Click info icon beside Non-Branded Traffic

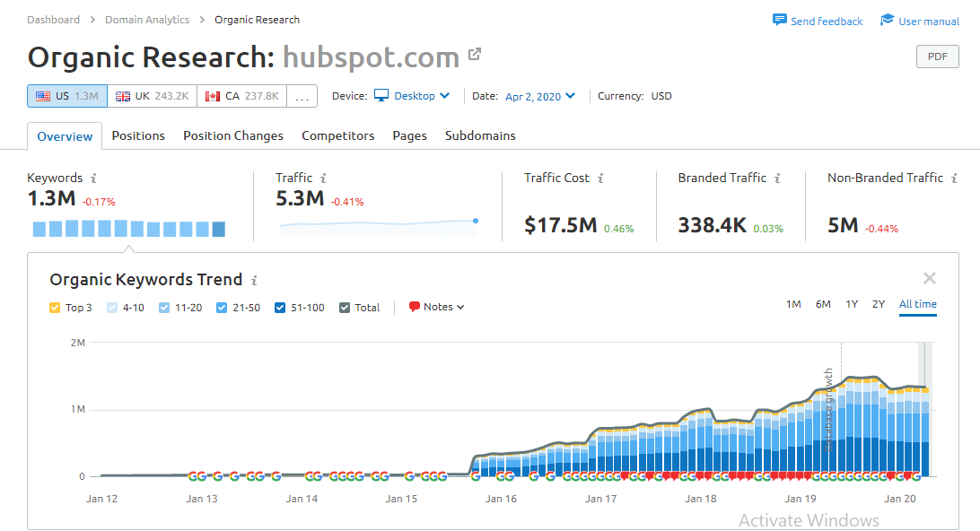tap(954, 178)
